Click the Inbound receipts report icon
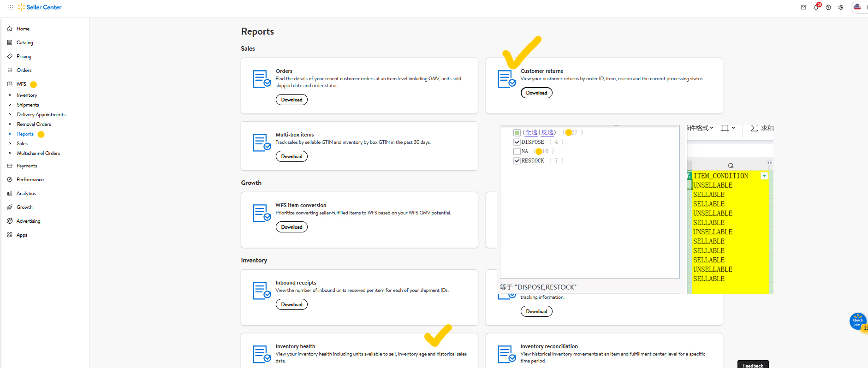 tap(262, 291)
